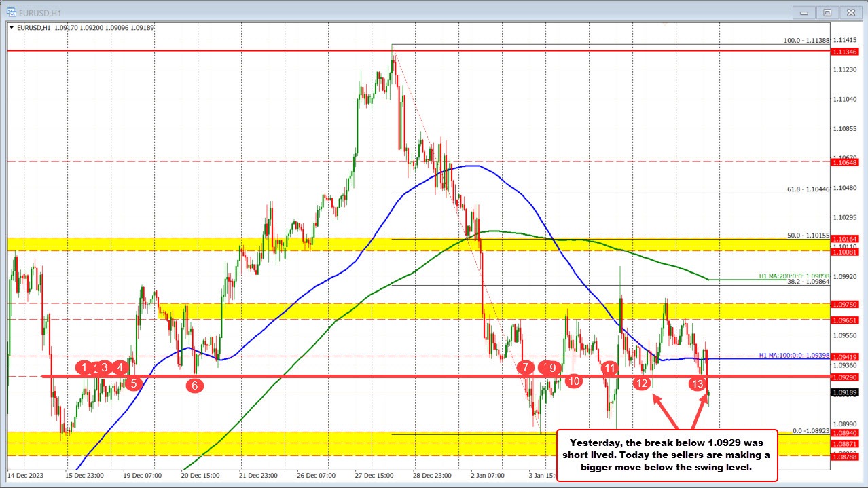This screenshot has height=488, width=868.
Task: Click the circled marker labeled 9
Action: (551, 369)
